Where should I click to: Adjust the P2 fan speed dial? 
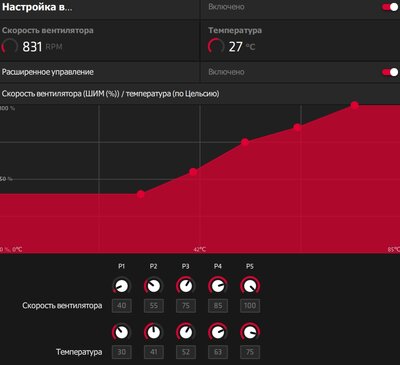[x=153, y=286]
